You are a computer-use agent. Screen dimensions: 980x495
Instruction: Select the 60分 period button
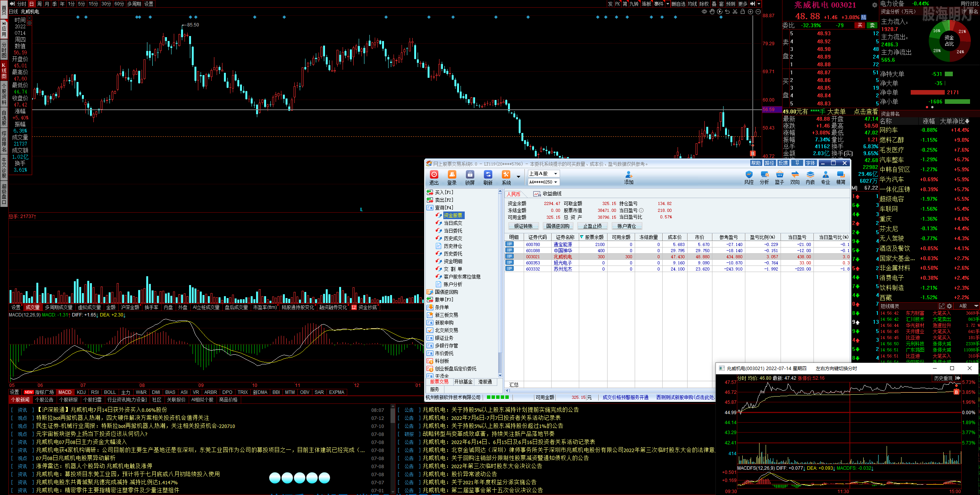click(x=119, y=4)
